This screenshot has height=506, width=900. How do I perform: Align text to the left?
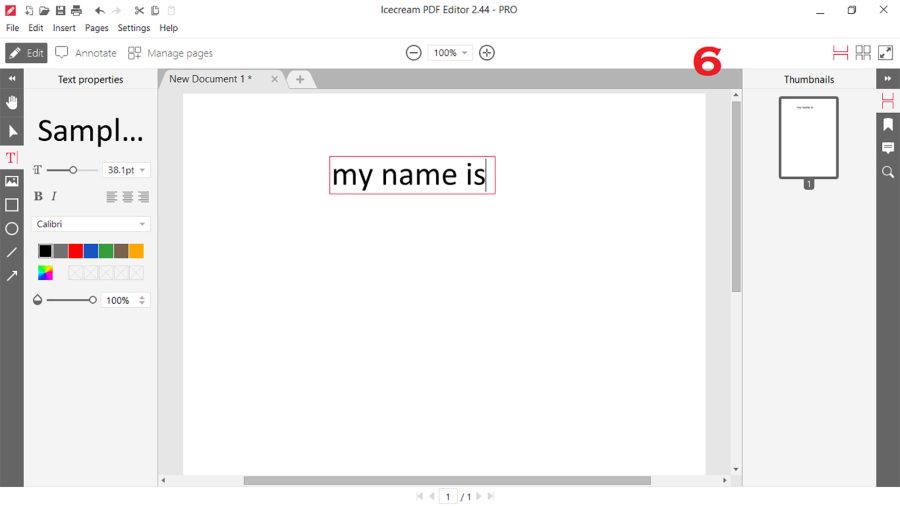click(x=112, y=197)
